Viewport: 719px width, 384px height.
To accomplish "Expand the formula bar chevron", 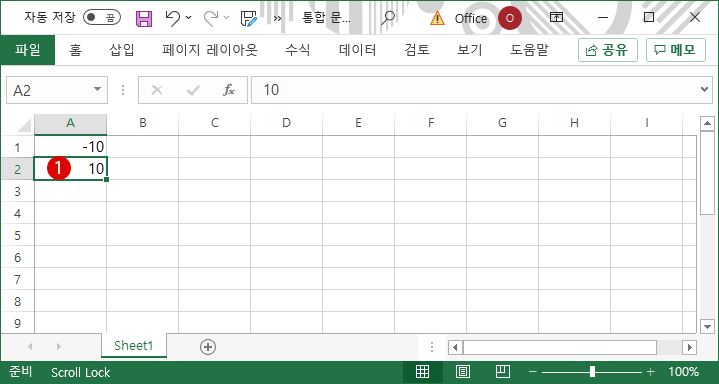I will click(x=705, y=89).
